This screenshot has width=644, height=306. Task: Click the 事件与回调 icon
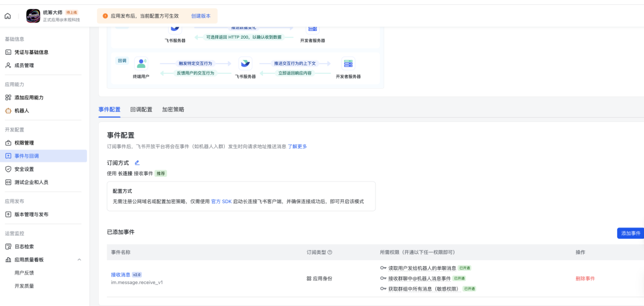click(8, 156)
